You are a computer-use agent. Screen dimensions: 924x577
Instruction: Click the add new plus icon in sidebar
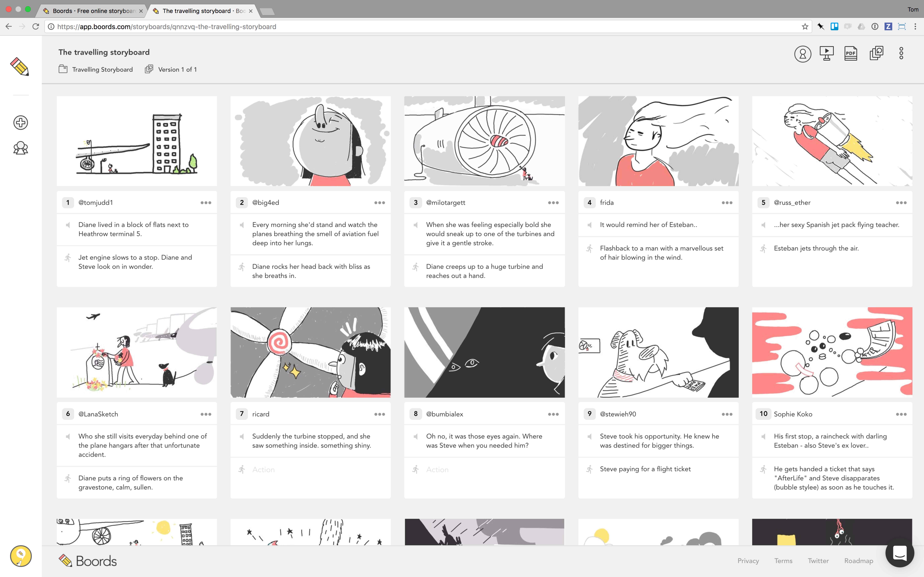pyautogui.click(x=21, y=122)
